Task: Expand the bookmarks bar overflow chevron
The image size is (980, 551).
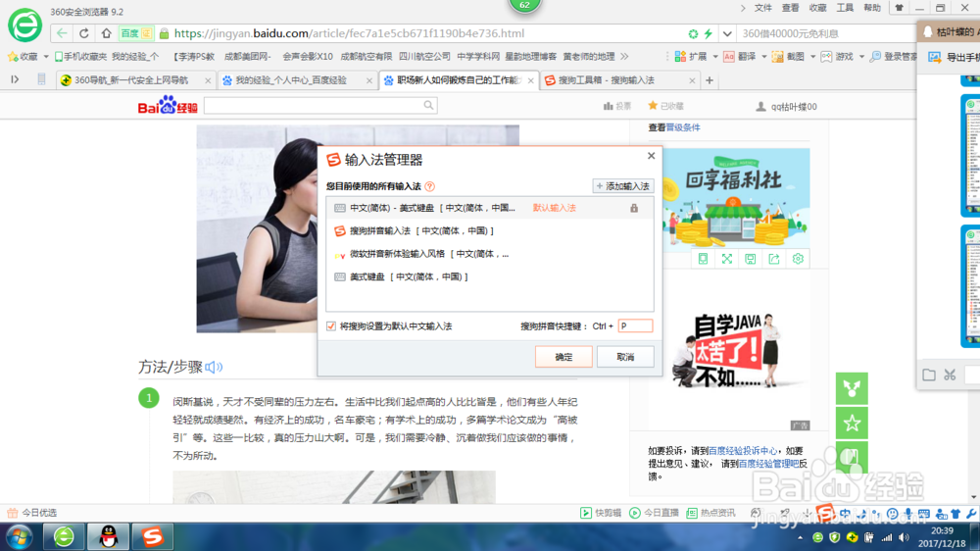Action: 624,56
